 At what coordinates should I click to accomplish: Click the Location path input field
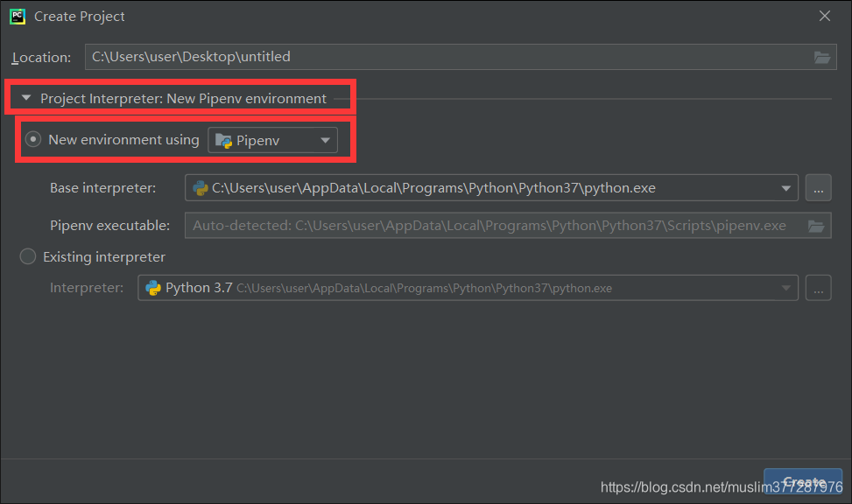click(461, 57)
